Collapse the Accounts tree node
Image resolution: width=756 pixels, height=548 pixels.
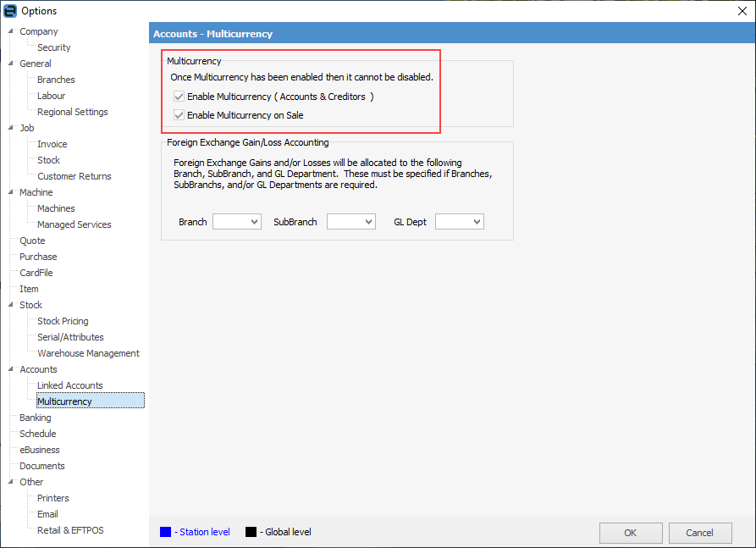pyautogui.click(x=11, y=369)
